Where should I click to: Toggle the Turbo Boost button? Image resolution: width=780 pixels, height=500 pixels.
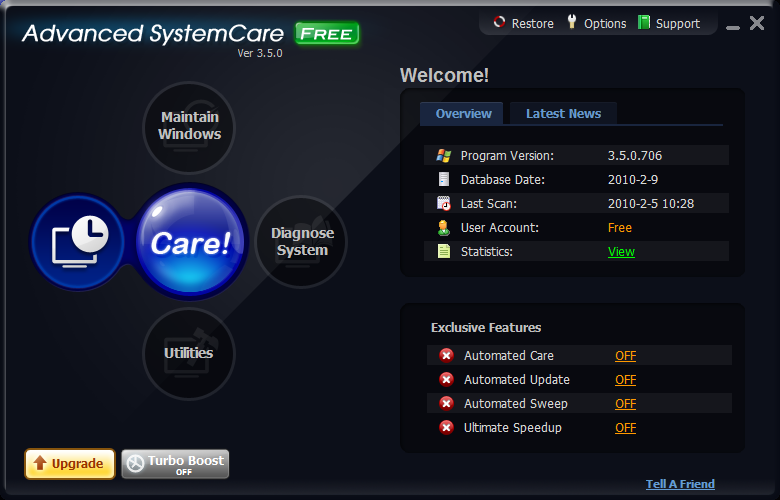[x=175, y=464]
